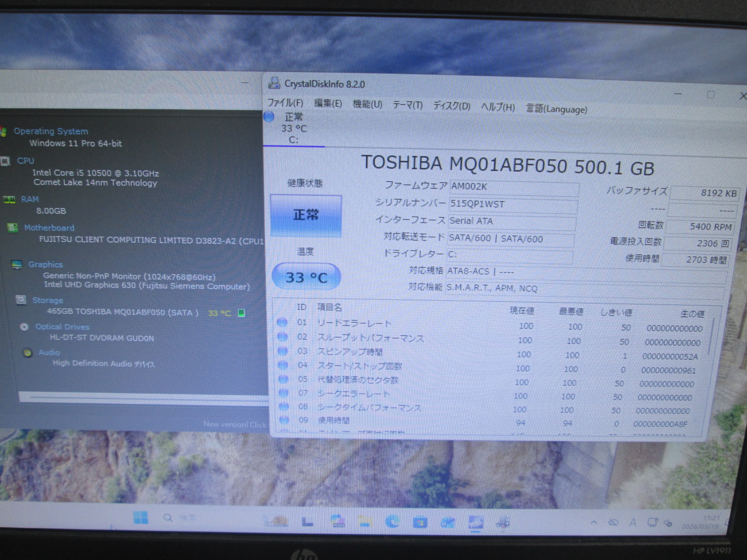Click the SMART attribute list scrollbar
The image size is (747, 560).
[x=711, y=336]
